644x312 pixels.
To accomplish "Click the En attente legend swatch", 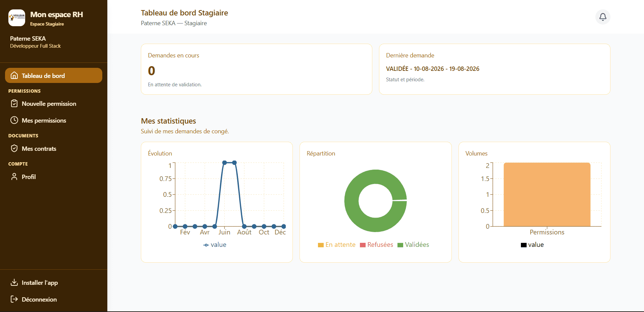I will click(321, 245).
